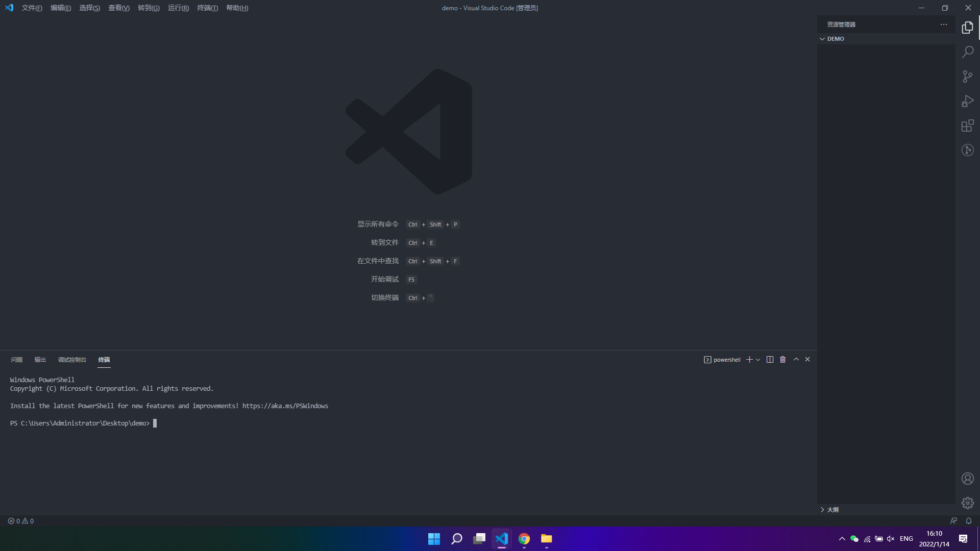
Task: Open the Manage gear icon
Action: (x=967, y=503)
